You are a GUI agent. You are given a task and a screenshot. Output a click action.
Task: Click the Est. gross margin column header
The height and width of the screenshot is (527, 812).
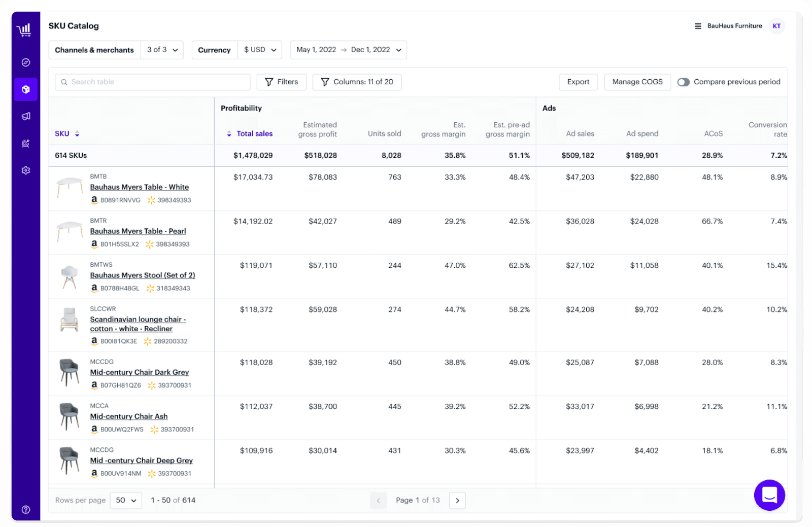click(x=444, y=129)
